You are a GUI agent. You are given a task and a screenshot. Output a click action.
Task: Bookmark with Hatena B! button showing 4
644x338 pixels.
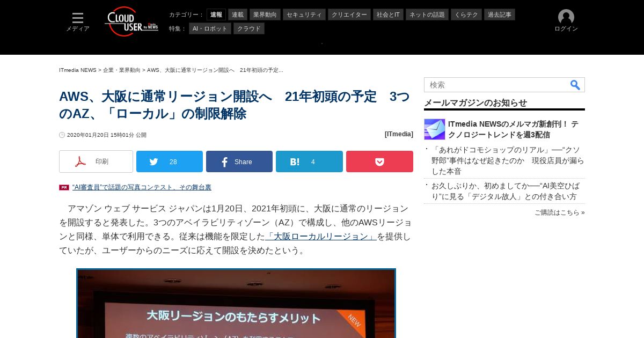tap(309, 161)
